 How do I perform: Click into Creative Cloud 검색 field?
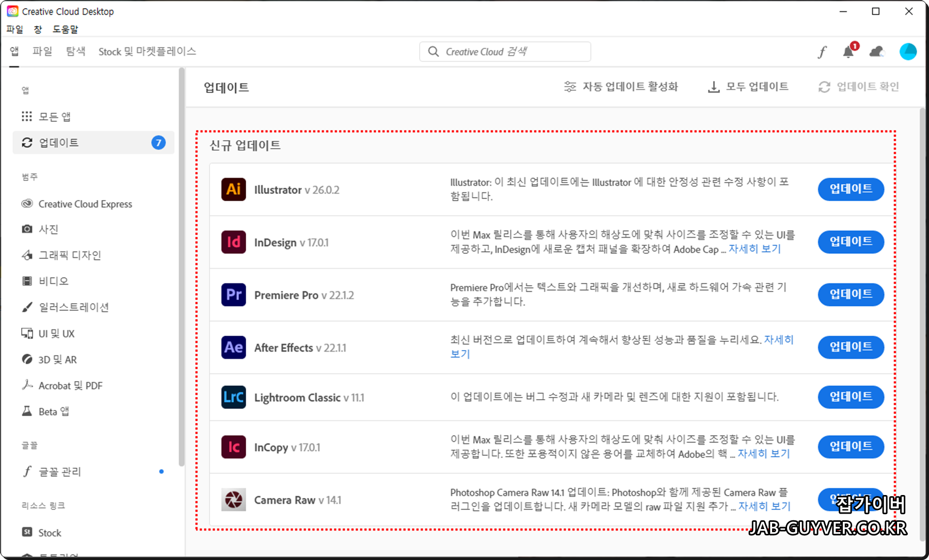(x=505, y=52)
